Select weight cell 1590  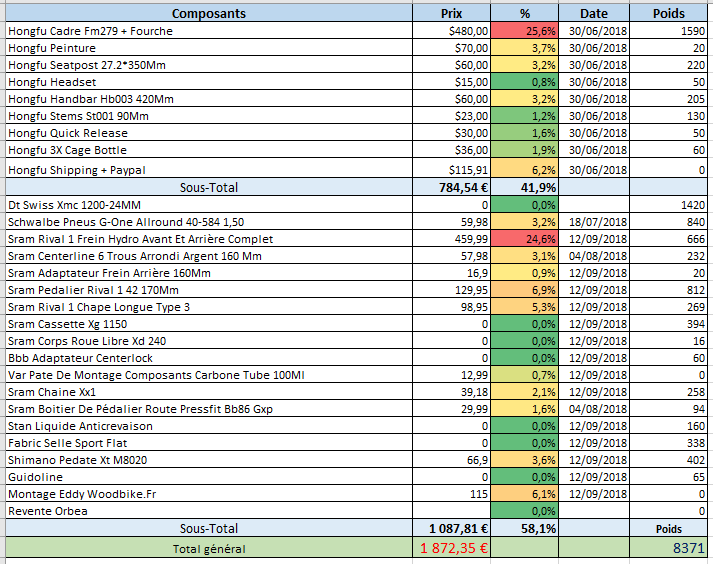(x=668, y=31)
